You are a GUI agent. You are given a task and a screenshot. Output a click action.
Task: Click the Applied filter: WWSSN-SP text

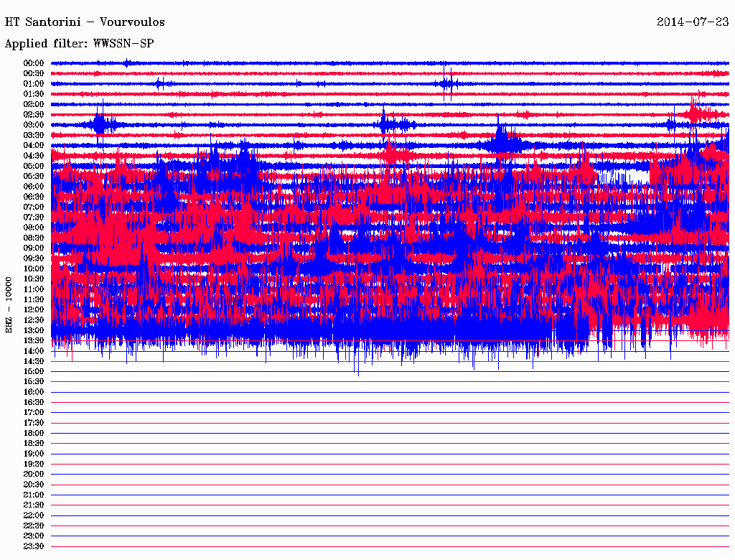pos(80,44)
